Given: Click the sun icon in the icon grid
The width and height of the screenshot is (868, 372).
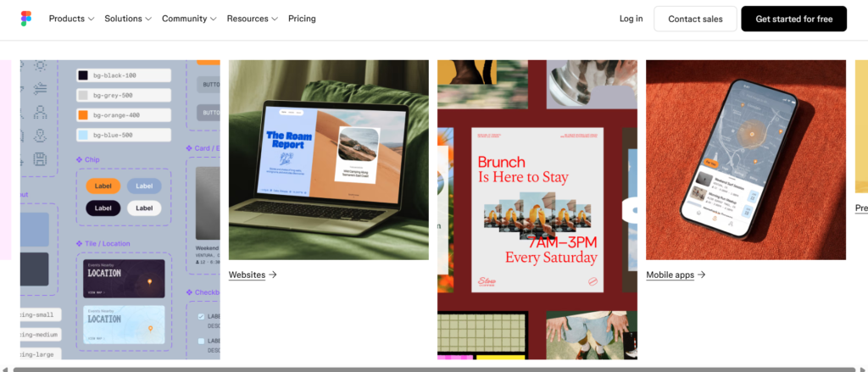Looking at the screenshot, I should click(40, 65).
